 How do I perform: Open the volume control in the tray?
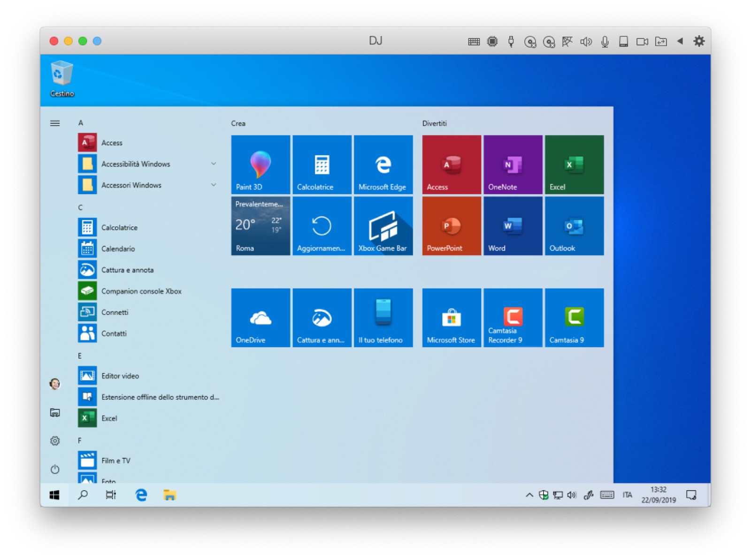(572, 495)
